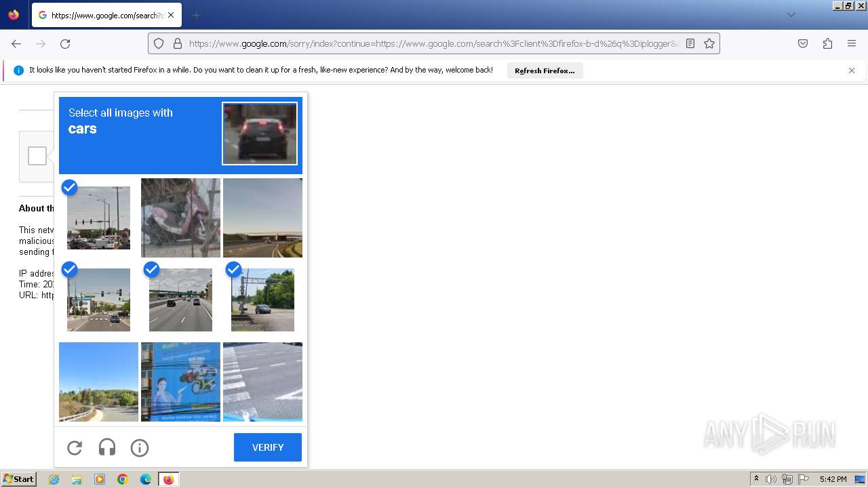Bookmark this page with the star icon
The image size is (868, 488).
(709, 43)
